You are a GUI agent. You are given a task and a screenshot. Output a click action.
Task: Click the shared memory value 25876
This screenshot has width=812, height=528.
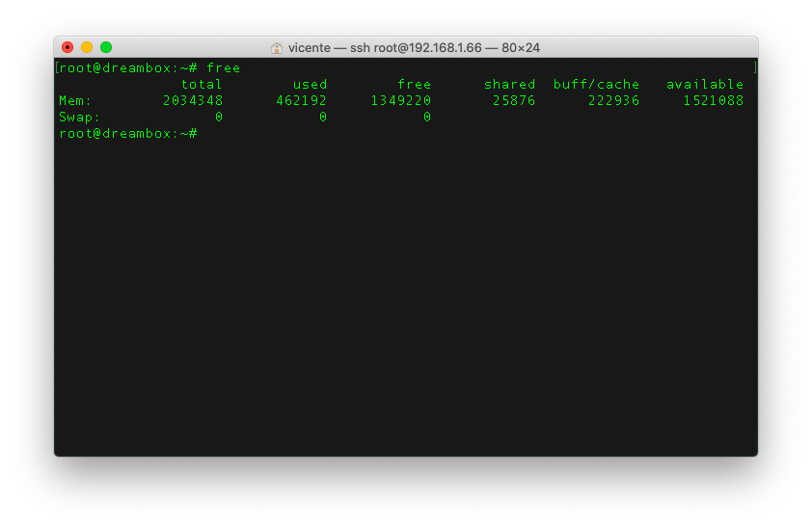(x=513, y=100)
